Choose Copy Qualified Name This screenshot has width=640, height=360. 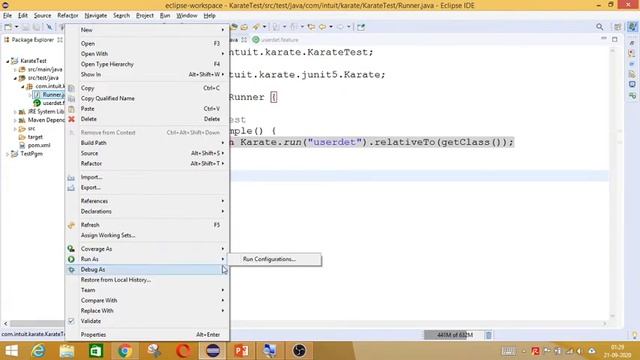(x=147, y=98)
